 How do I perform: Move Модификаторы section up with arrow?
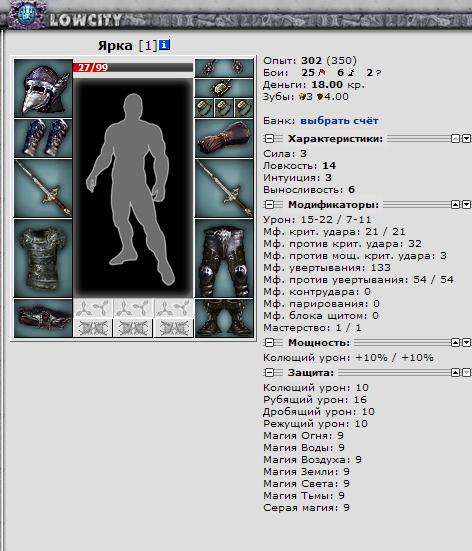pyautogui.click(x=455, y=205)
